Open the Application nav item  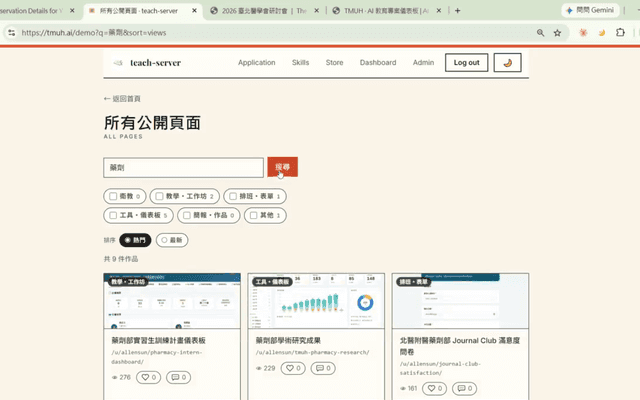coord(257,62)
